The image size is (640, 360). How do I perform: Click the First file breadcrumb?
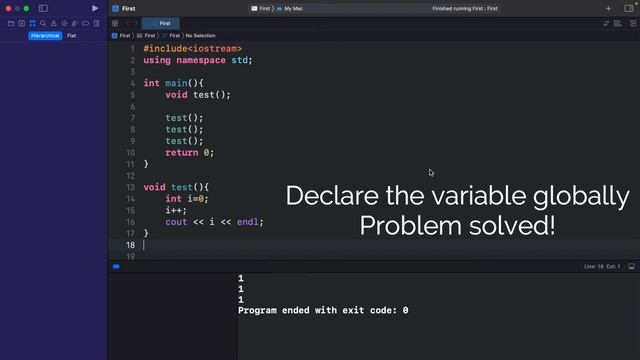click(x=171, y=36)
